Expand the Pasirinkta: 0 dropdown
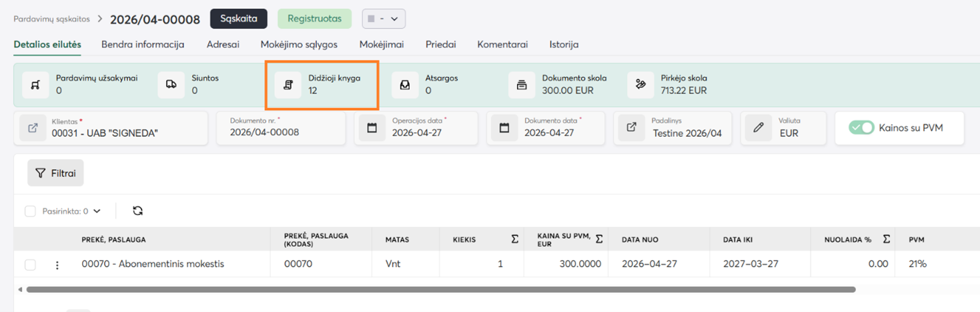Screen dimensions: 980x312 click(97, 211)
